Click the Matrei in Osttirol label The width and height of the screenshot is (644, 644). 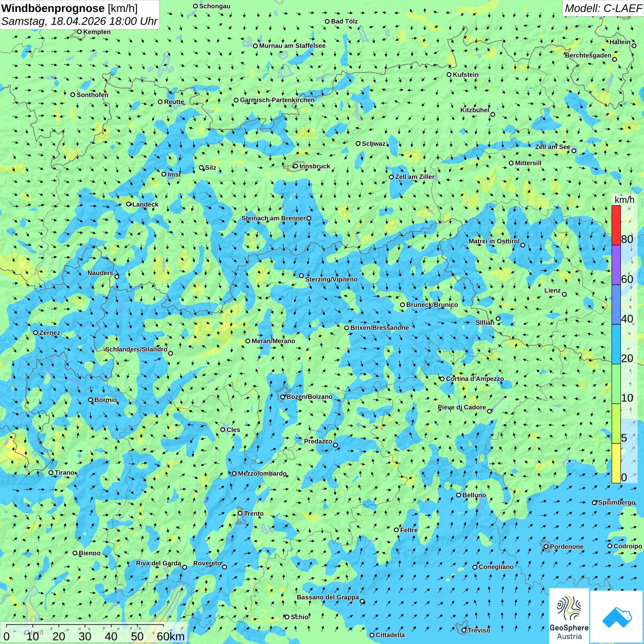(x=494, y=241)
